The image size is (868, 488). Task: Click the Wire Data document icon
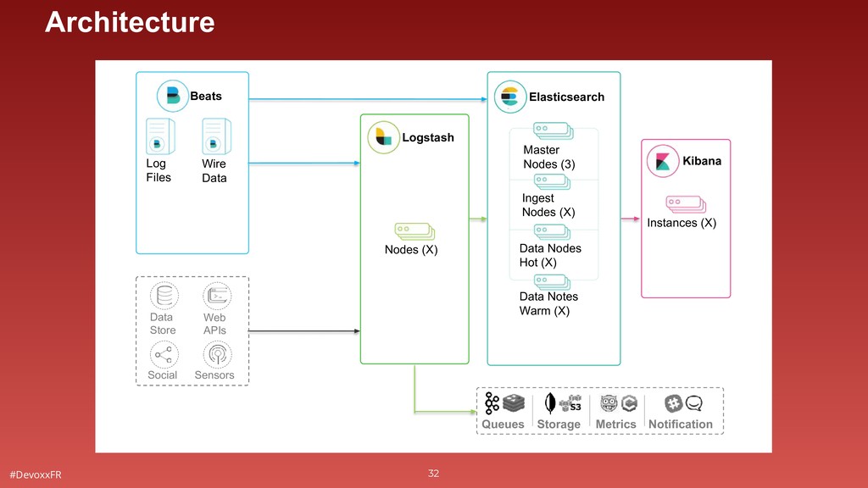tap(216, 136)
